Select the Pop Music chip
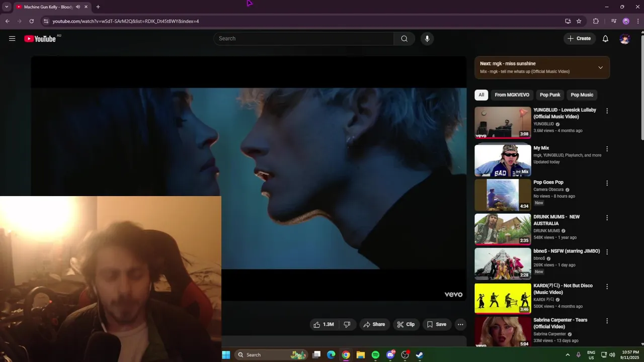This screenshot has width=644, height=362. pos(582,95)
